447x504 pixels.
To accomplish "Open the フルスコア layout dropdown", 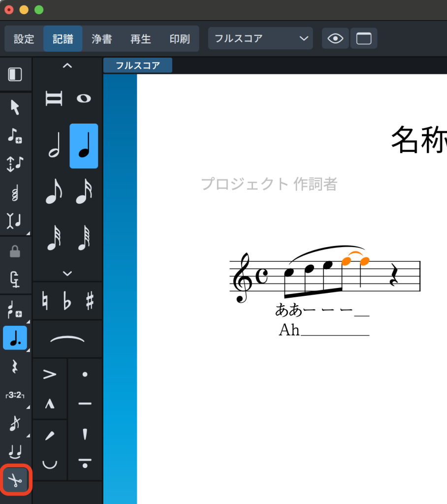I will click(x=260, y=38).
